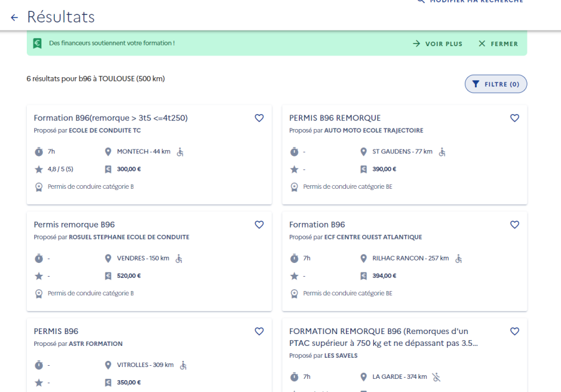
Task: Click the location pin next to VENDRES - 150 km
Action: (x=108, y=258)
